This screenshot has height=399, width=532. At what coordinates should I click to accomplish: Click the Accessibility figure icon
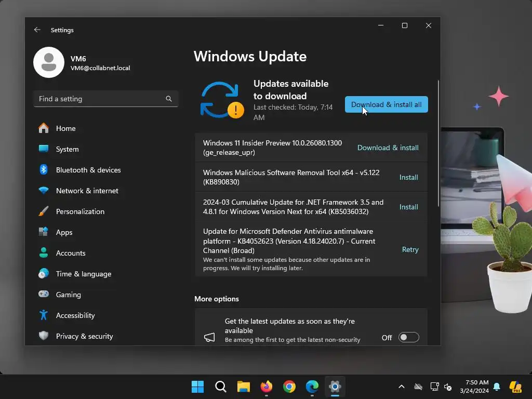tap(44, 315)
